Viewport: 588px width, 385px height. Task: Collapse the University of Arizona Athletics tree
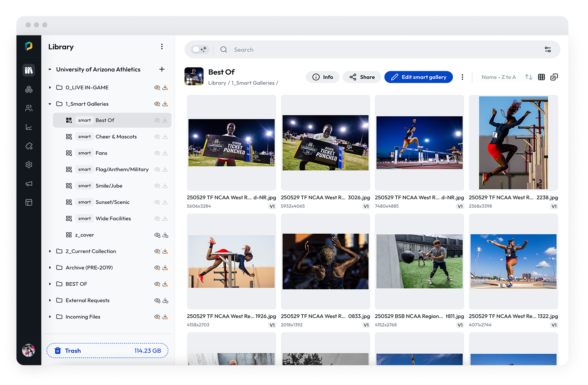[50, 70]
